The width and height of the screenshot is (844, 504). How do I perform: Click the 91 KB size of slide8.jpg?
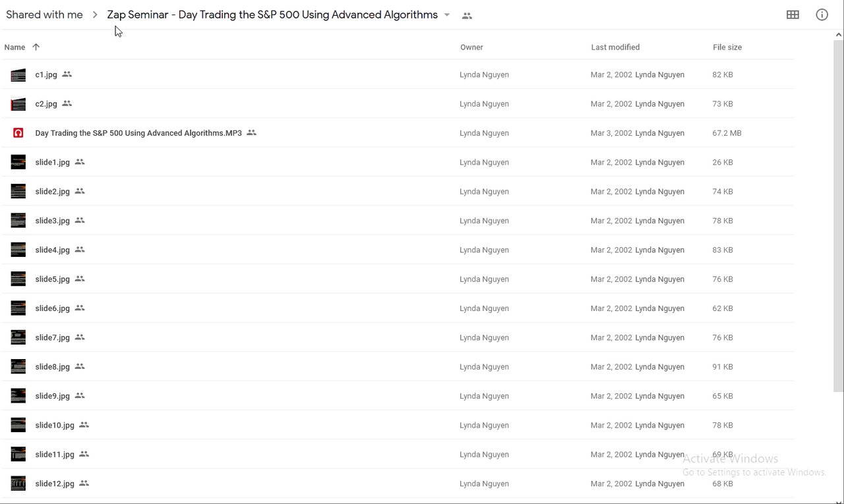pos(723,367)
